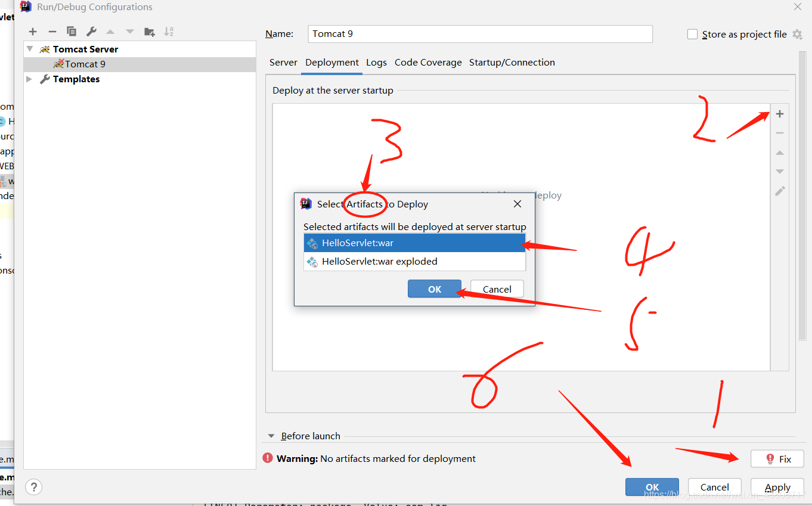This screenshot has width=812, height=506.
Task: Copy the selected configuration
Action: pos(72,32)
